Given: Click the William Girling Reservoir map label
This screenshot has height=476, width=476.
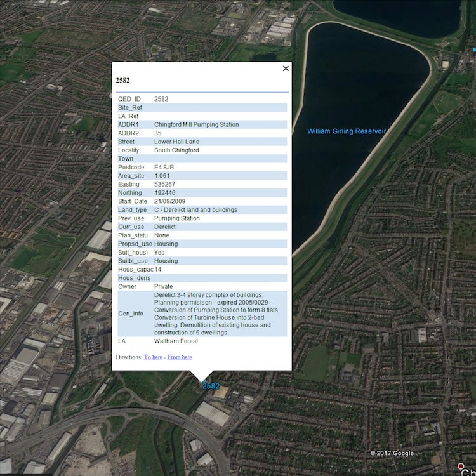Looking at the screenshot, I should pos(347,131).
